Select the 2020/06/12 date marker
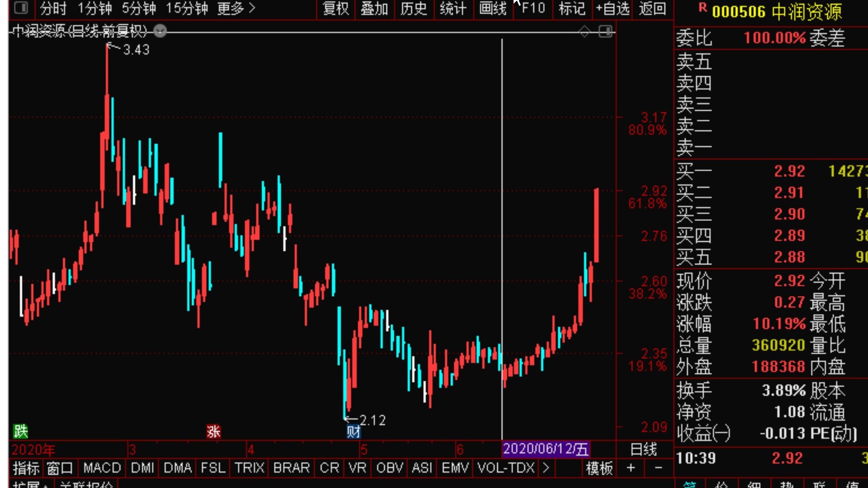 [x=546, y=449]
